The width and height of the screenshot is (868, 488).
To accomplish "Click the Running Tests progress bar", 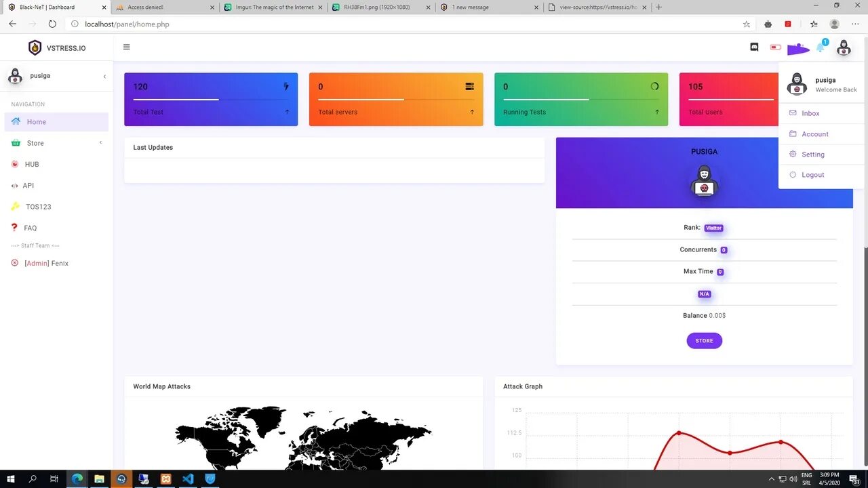I will (x=581, y=100).
